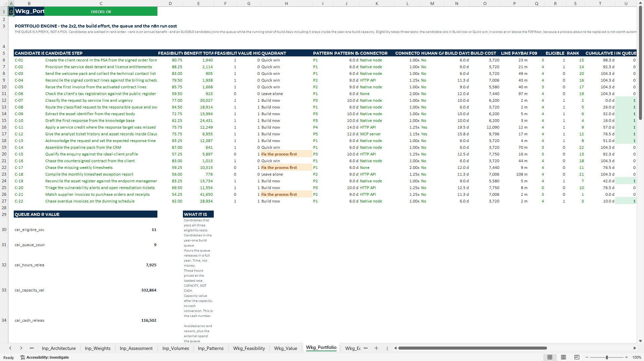Select the build cost value 12,090
This screenshot has height=361, width=644.
coord(485,127)
